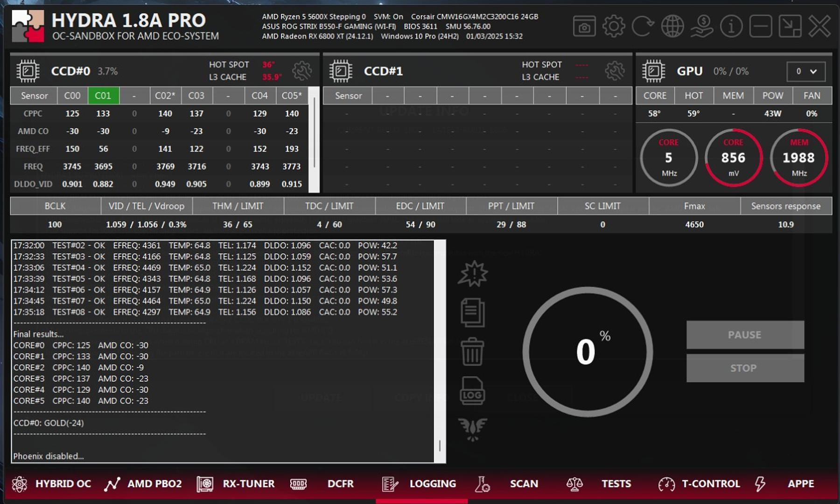The image size is (840, 504).
Task: Click the HYDRA puzzle logo
Action: point(28,26)
